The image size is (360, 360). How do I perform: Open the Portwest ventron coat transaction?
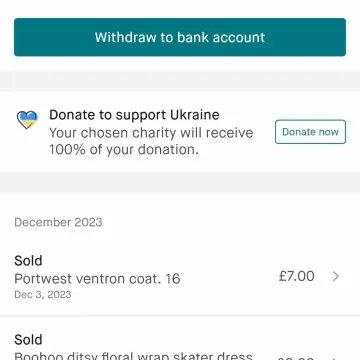180,277
